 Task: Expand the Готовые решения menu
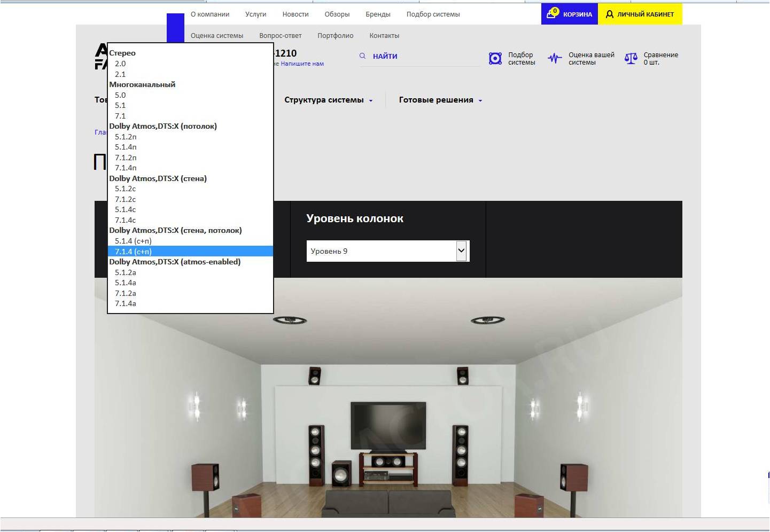coord(441,100)
